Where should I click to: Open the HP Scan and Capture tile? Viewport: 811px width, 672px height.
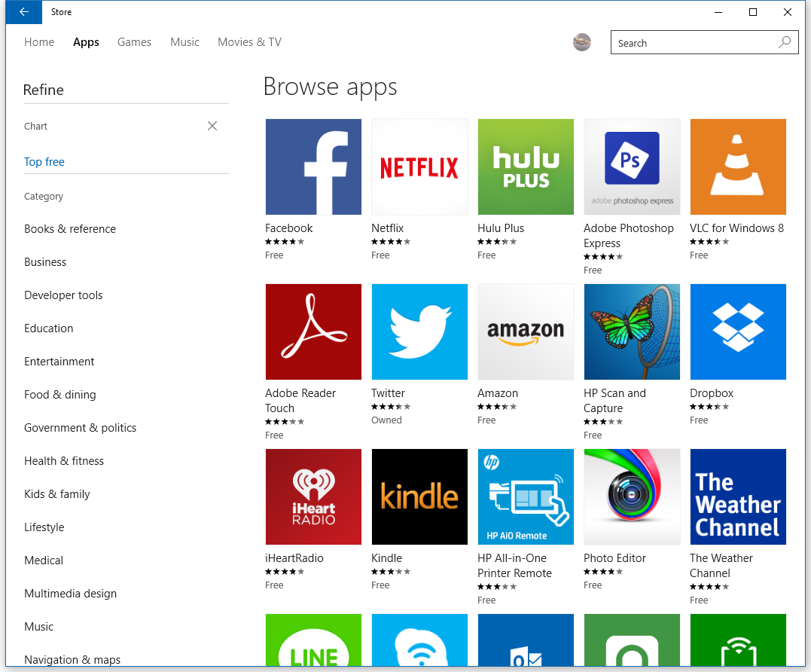(x=632, y=331)
